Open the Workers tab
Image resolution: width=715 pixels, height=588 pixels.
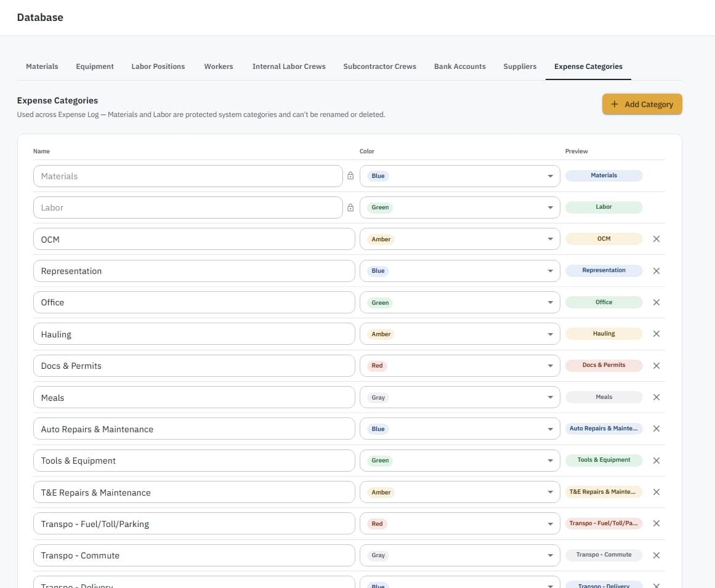(219, 66)
